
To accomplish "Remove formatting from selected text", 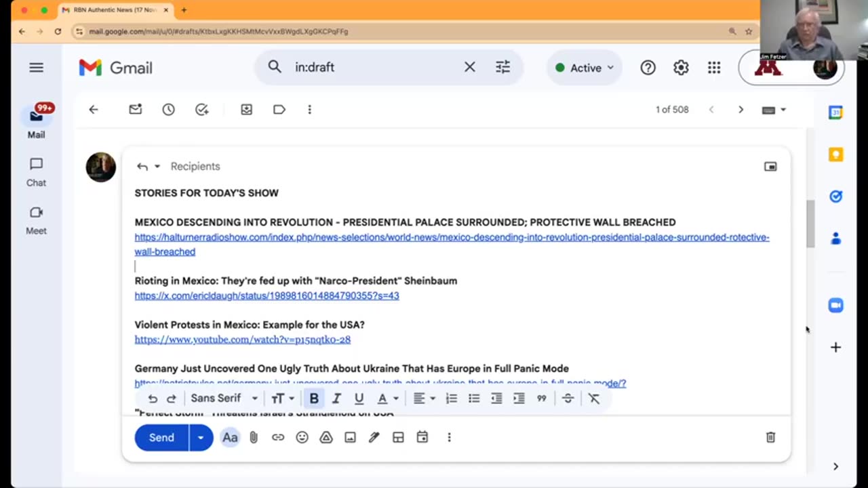I will coord(594,399).
